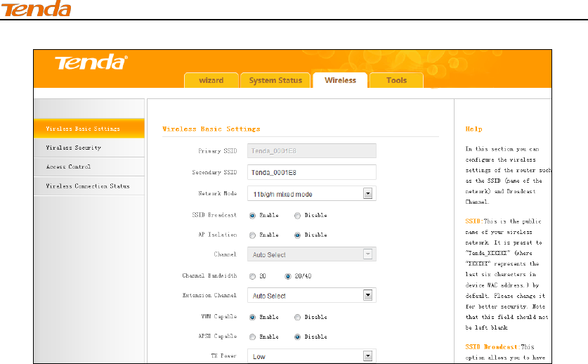Click the APSD Capable label
588x364 pixels.
coord(218,336)
